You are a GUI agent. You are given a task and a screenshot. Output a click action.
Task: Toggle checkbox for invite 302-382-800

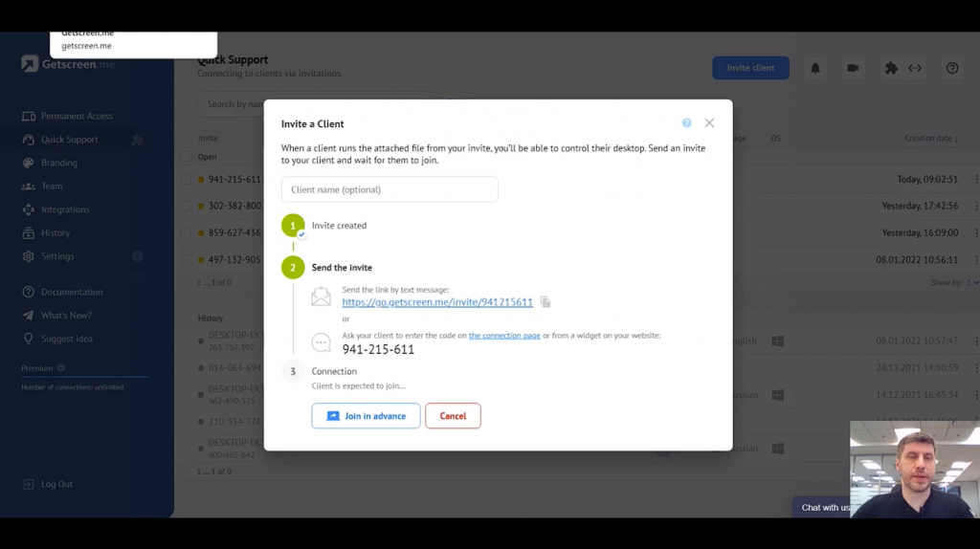click(x=187, y=206)
